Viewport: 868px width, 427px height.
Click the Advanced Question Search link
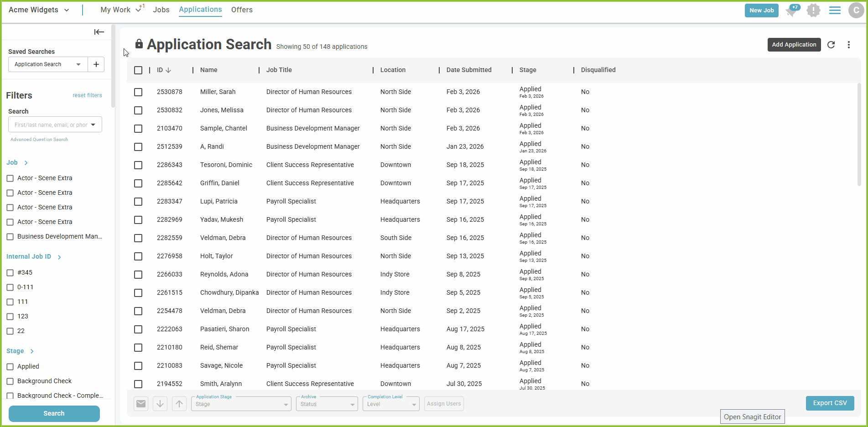[39, 140]
